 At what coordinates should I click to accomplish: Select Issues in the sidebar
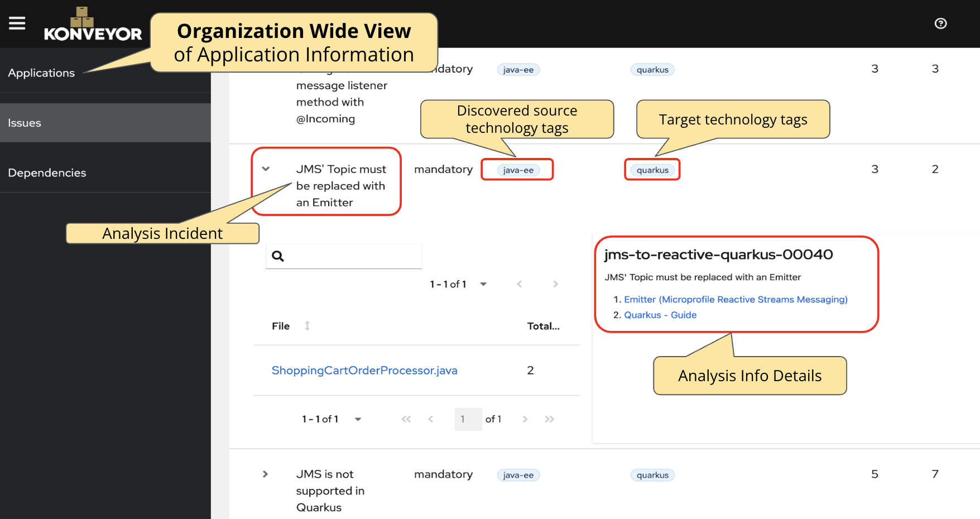coord(25,123)
